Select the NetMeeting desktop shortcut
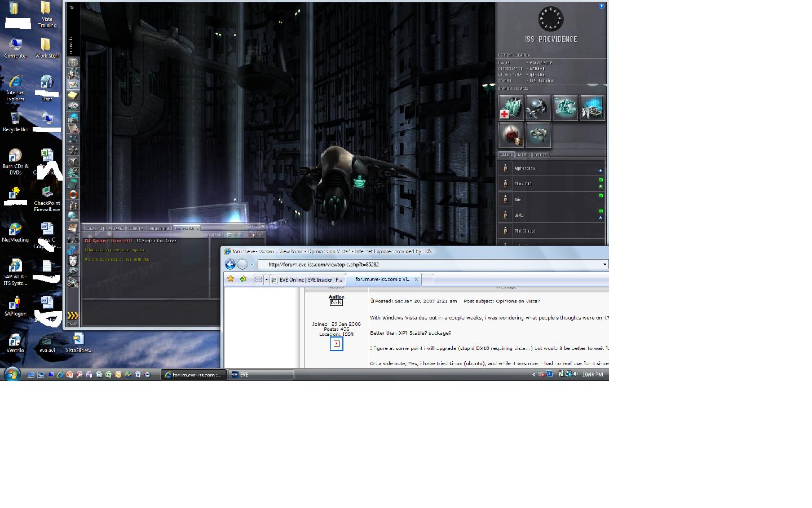Image resolution: width=812 pixels, height=508 pixels. (15, 233)
